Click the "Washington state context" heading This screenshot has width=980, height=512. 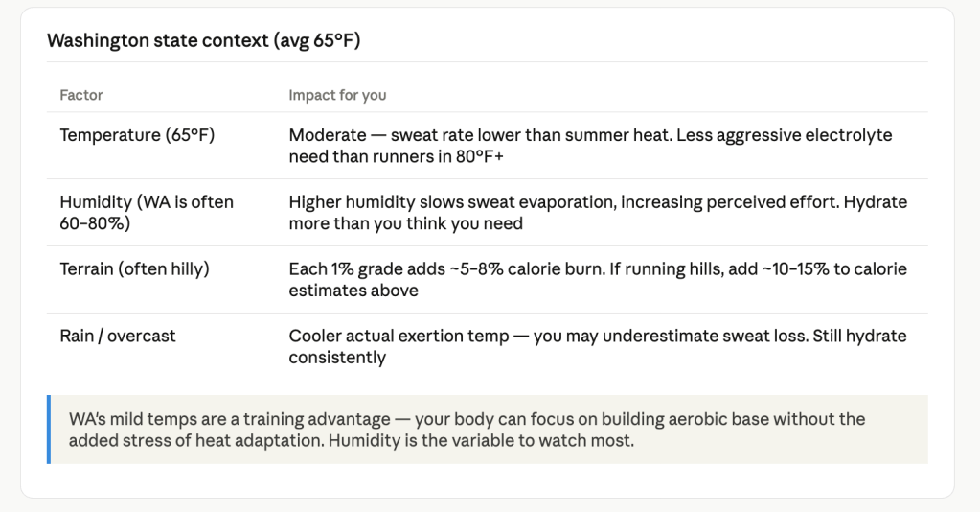pyautogui.click(x=203, y=40)
